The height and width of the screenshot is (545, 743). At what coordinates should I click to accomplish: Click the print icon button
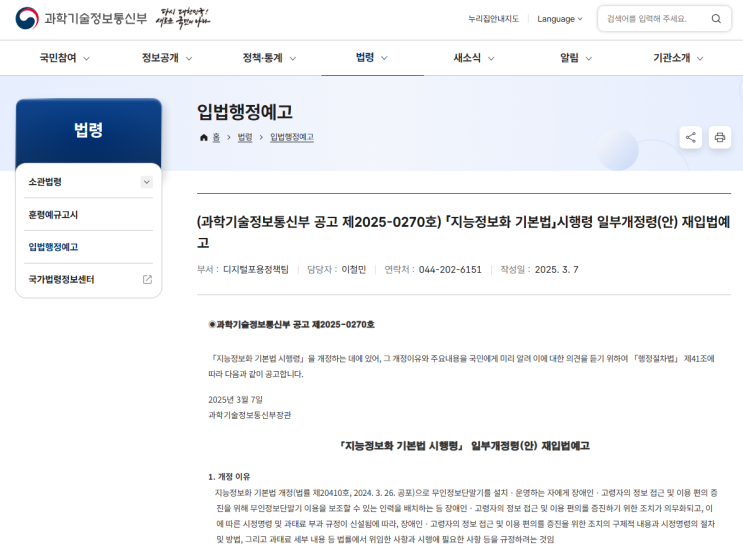(x=720, y=137)
